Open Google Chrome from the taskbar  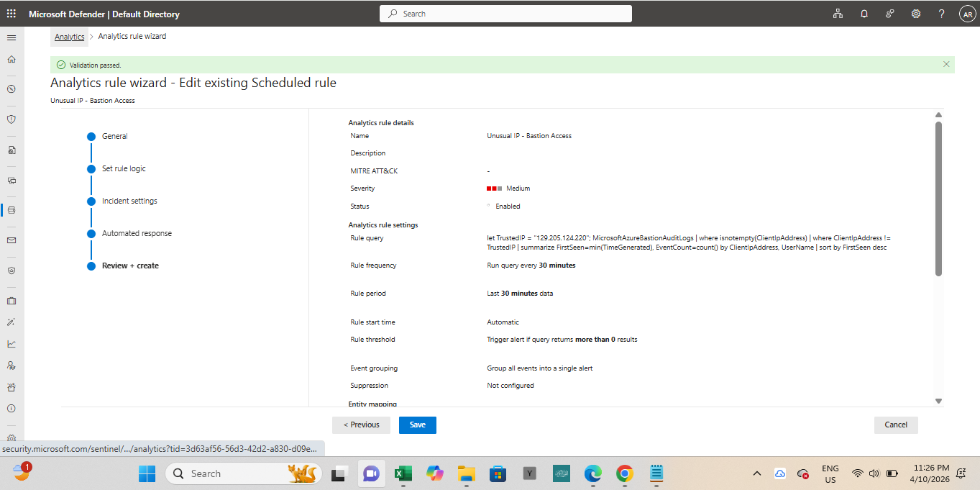pyautogui.click(x=624, y=473)
